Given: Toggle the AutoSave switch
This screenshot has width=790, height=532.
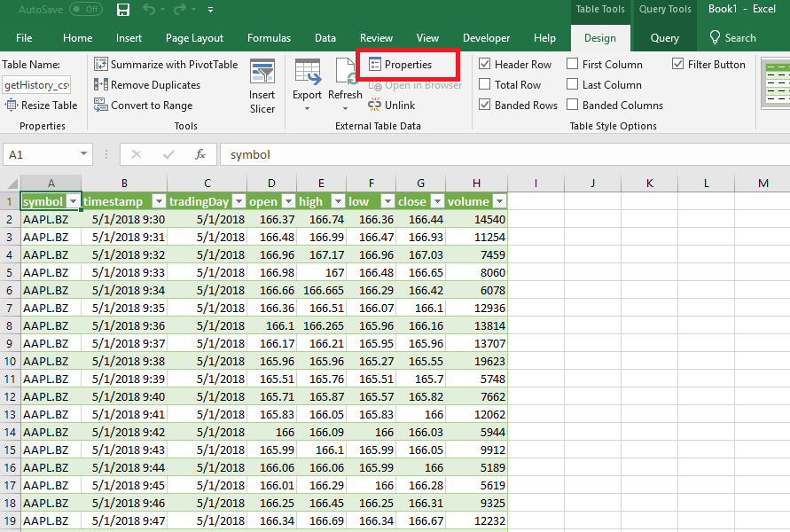Looking at the screenshot, I should 86,9.
